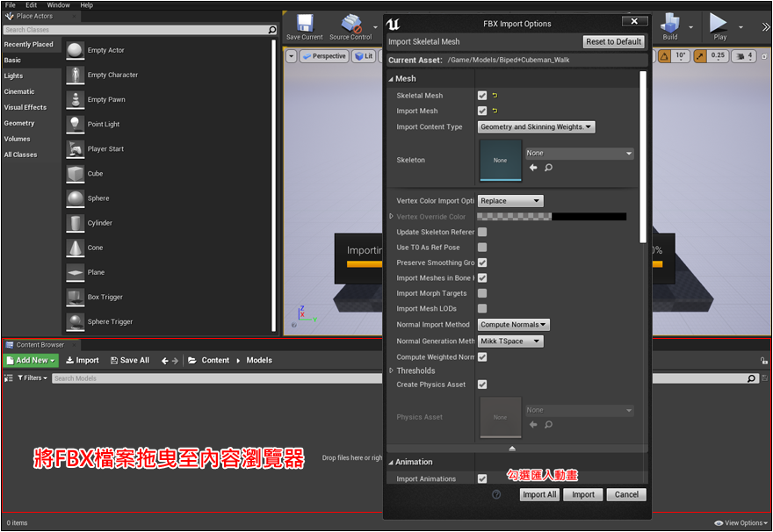
Task: Toggle scale snapping icon in viewport
Action: 699,56
